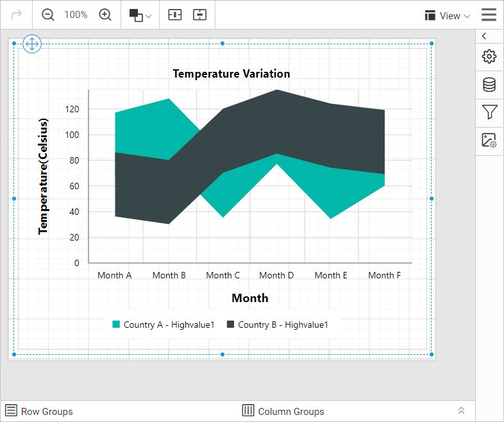
Task: Click the Month B axis label
Action: [169, 275]
